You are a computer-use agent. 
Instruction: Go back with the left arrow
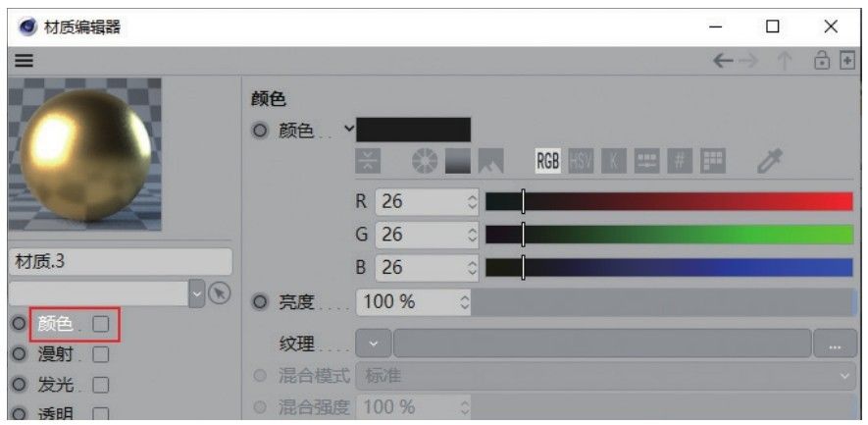click(x=723, y=61)
